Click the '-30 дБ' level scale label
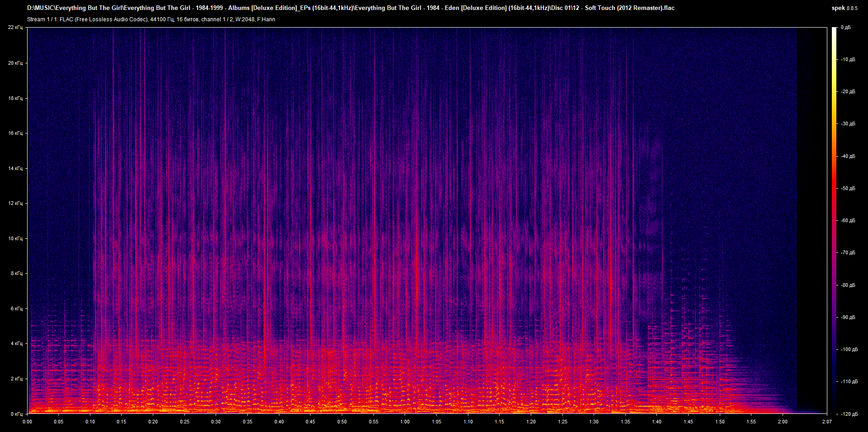The height and width of the screenshot is (432, 868). click(x=847, y=124)
